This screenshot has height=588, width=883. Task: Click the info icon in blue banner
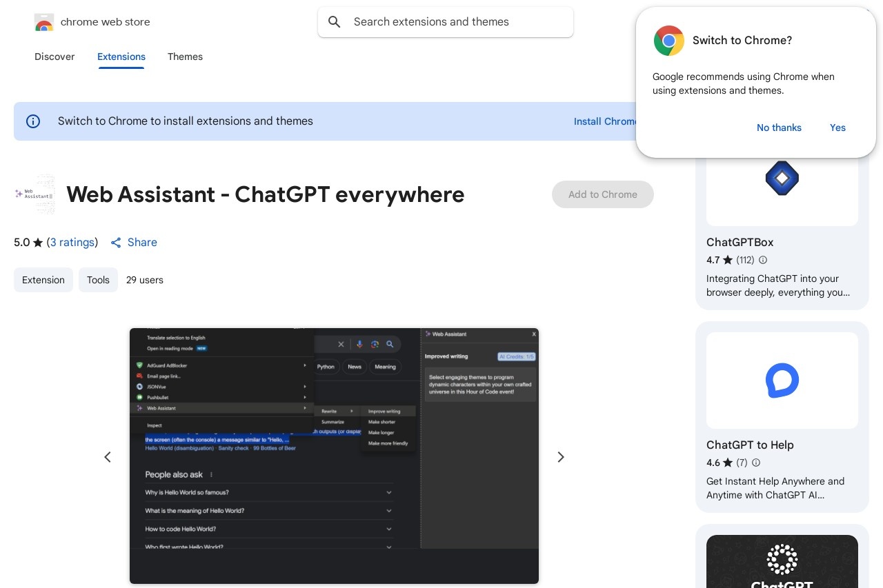click(x=33, y=121)
